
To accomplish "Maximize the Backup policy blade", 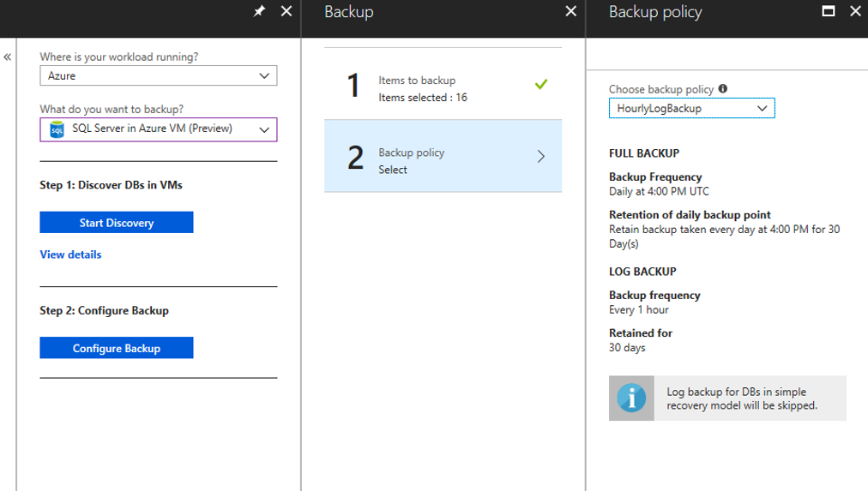I will (829, 11).
